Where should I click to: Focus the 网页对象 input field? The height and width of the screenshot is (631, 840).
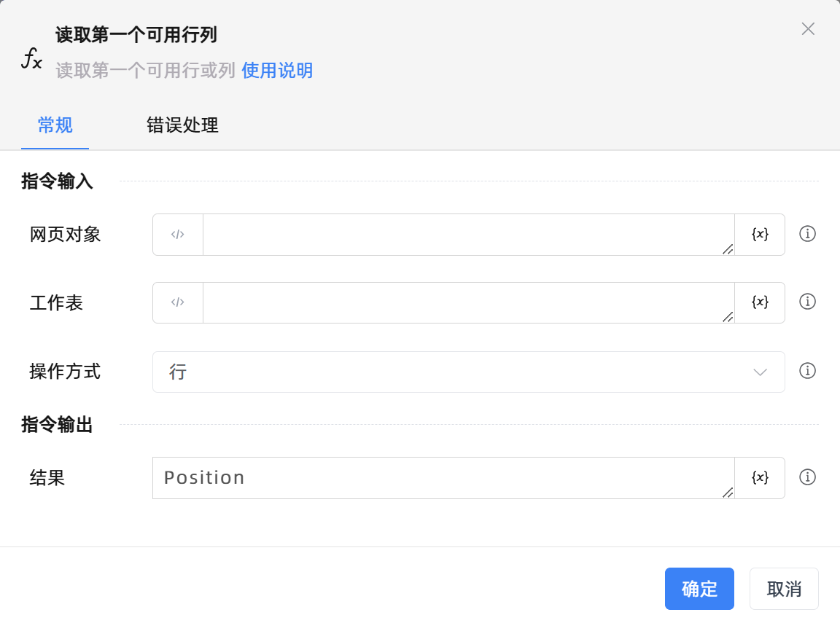pyautogui.click(x=468, y=235)
